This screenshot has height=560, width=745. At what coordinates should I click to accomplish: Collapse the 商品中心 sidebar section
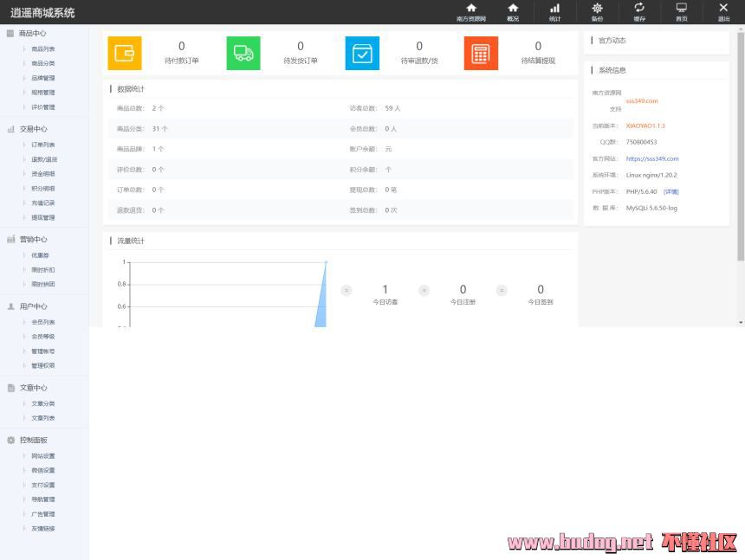(x=33, y=34)
